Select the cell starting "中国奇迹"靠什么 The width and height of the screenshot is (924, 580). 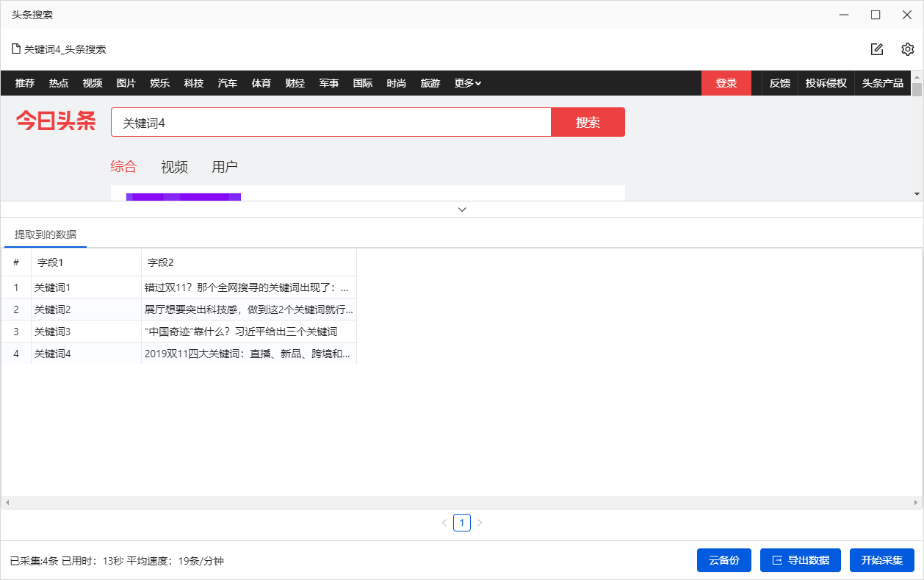coord(249,332)
